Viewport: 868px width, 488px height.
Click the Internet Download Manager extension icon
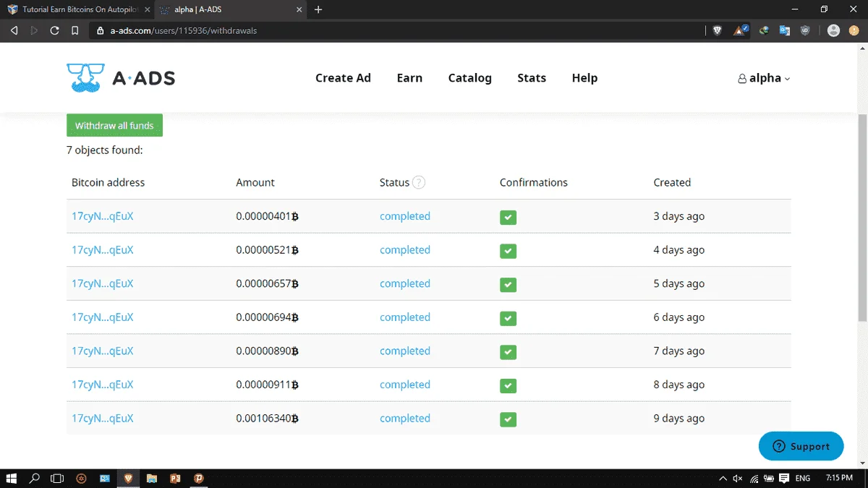point(765,30)
